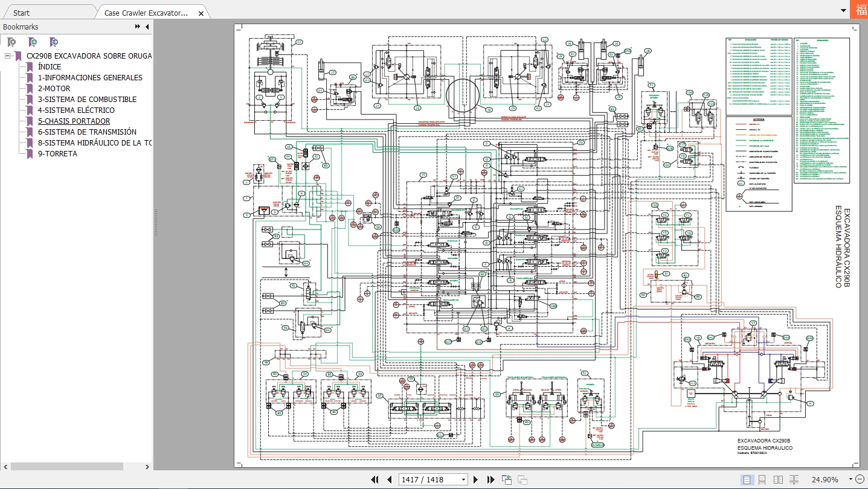
Task: Add new bookmark icon
Action: [33, 42]
